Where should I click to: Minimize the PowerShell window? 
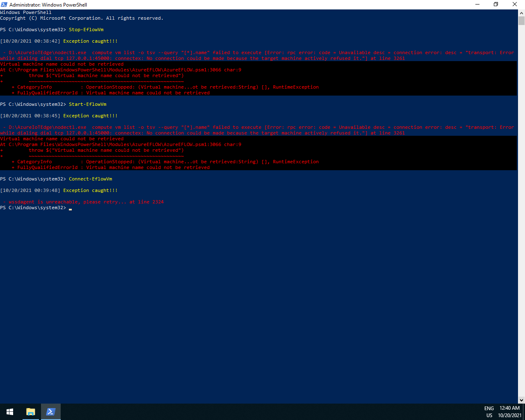tap(477, 5)
